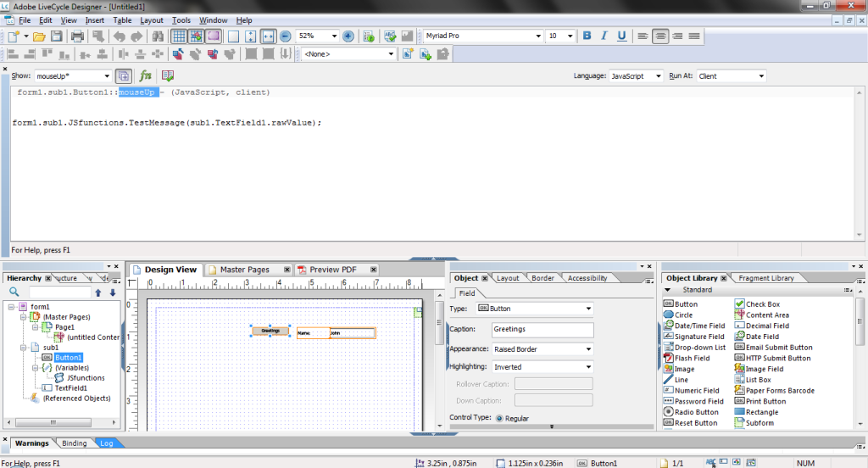Toggle the grid display icon
Screen dimensions: 868x468
178,36
